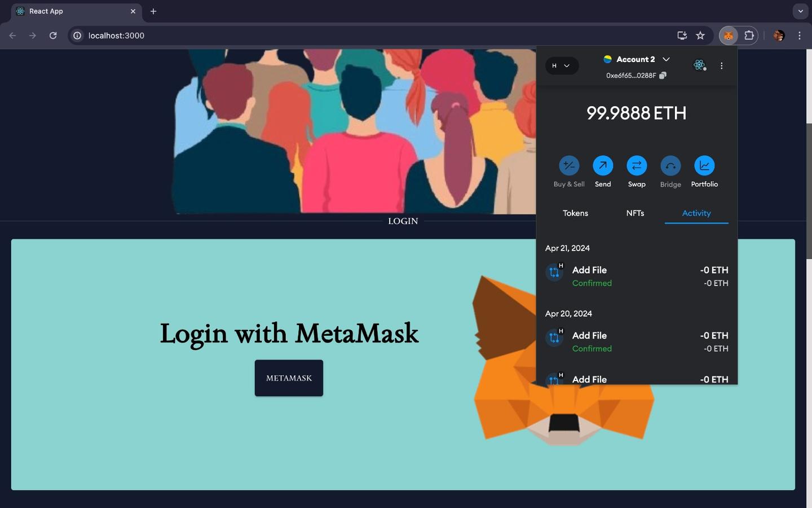This screenshot has width=812, height=508.
Task: Open the browser Extensions puzzle icon
Action: point(749,36)
